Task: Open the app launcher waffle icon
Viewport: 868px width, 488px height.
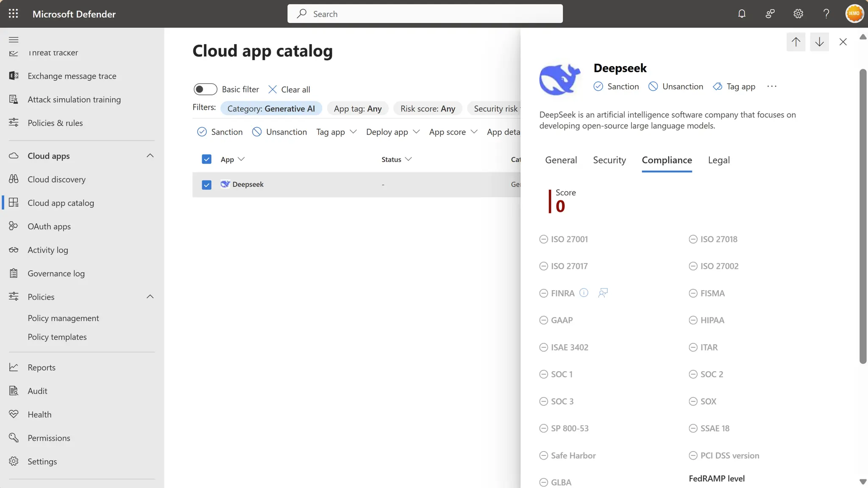Action: coord(14,14)
